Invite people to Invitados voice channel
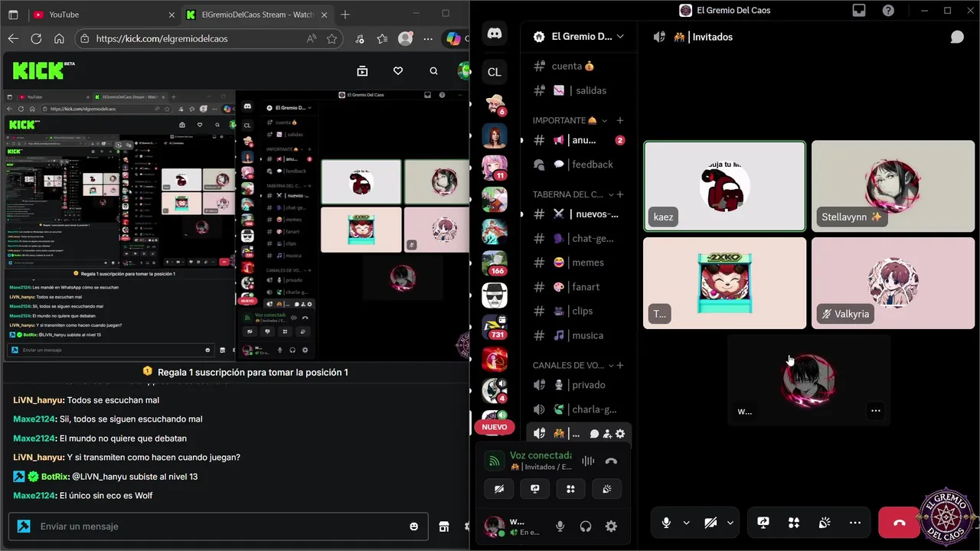 click(607, 434)
